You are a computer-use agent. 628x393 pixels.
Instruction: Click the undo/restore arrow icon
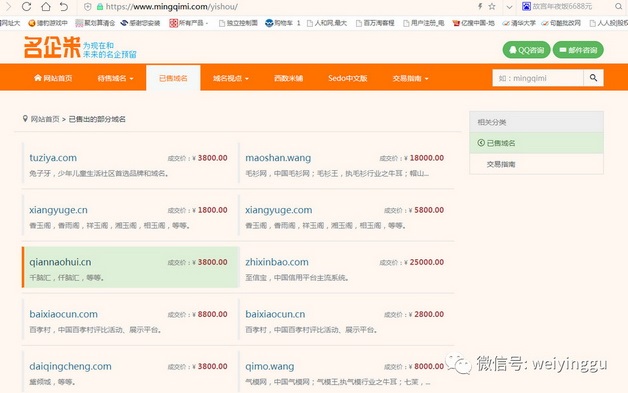(x=64, y=6)
